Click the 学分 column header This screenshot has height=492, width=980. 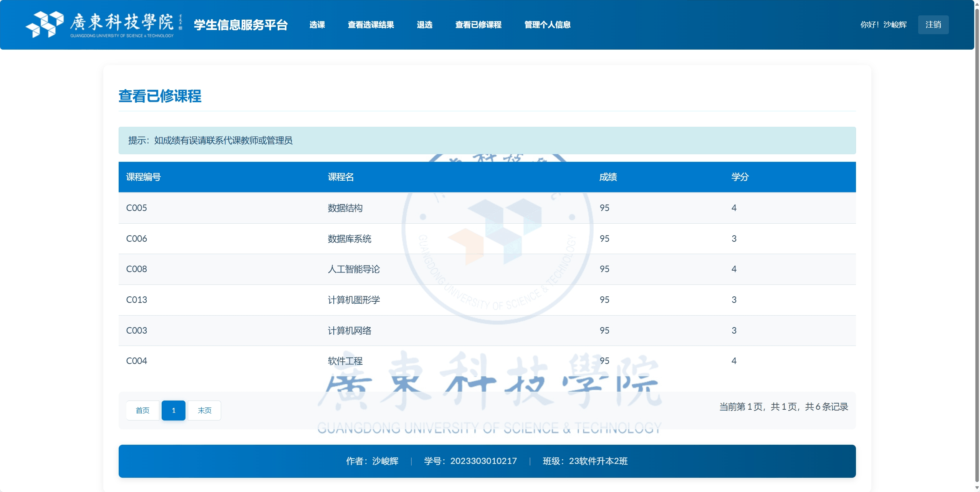tap(740, 177)
